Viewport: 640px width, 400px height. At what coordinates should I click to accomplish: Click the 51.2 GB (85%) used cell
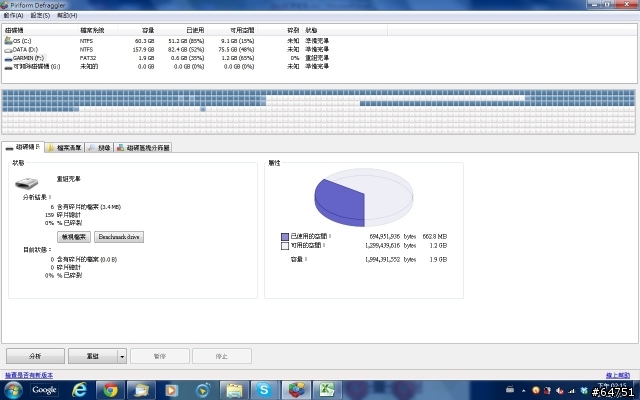click(x=186, y=41)
